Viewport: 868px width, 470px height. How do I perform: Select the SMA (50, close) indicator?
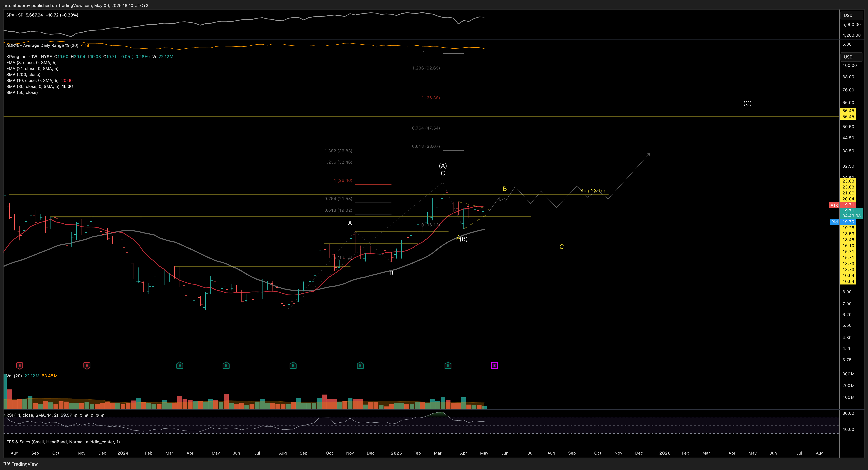22,92
